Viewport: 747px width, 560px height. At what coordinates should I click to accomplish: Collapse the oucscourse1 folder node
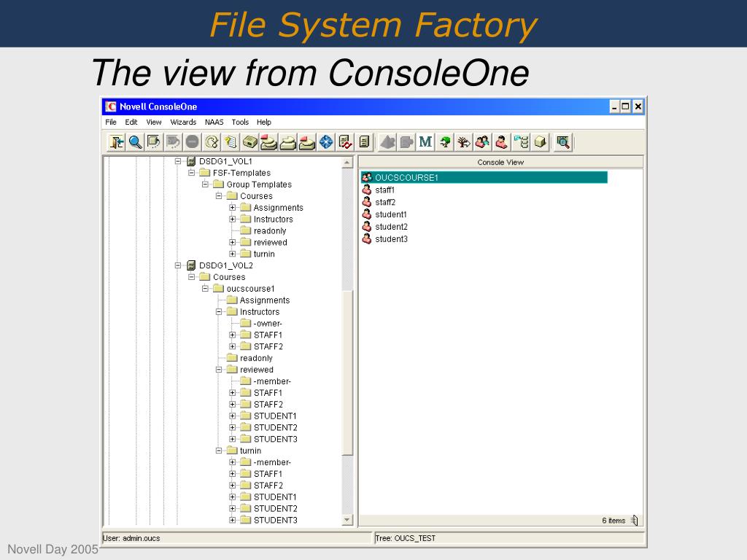point(205,289)
